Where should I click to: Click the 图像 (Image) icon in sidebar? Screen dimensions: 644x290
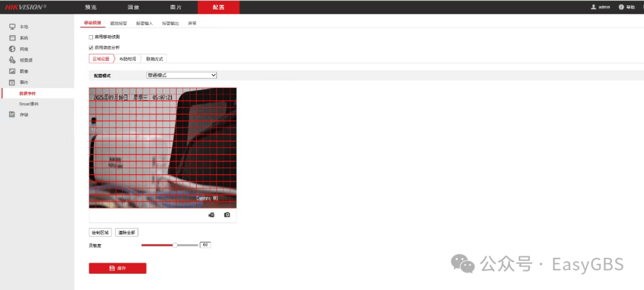point(12,71)
